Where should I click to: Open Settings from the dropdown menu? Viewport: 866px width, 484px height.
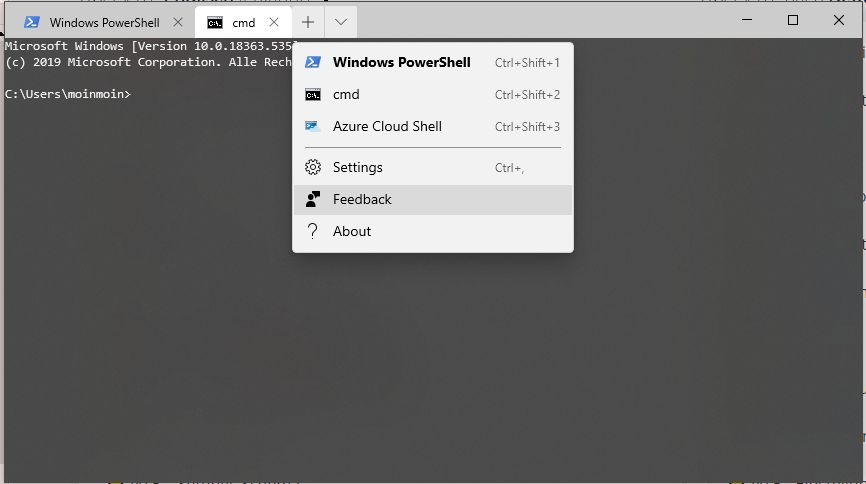(x=432, y=167)
